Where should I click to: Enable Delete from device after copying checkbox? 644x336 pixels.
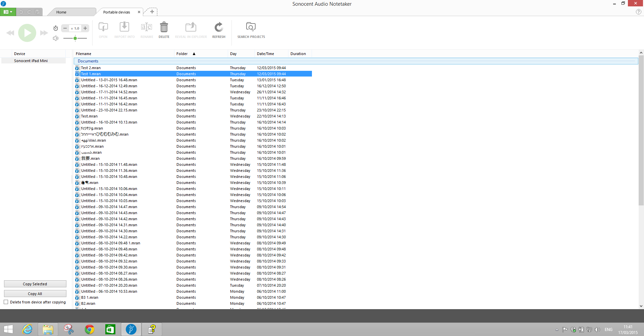(6, 302)
